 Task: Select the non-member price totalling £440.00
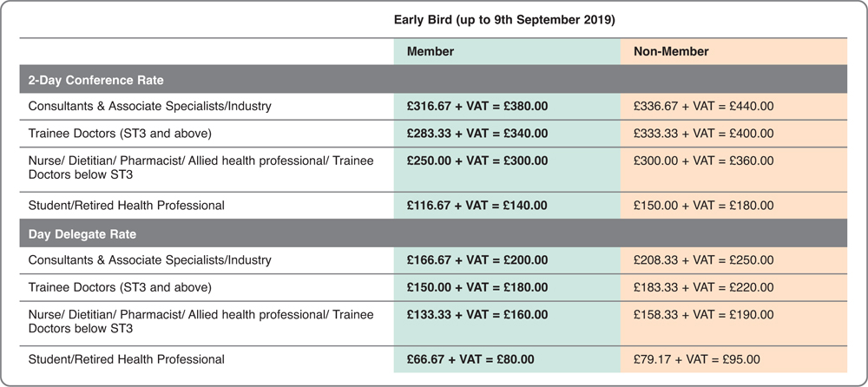(704, 107)
